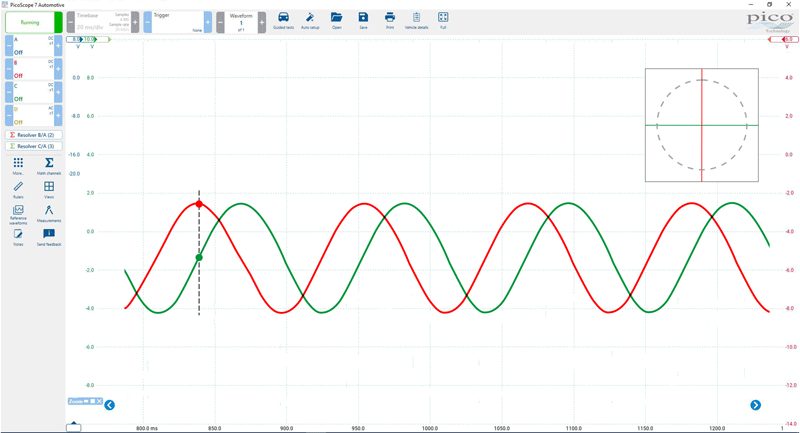Click the resolver XY circle plot
Viewport: 800px width, 433px height.
click(x=702, y=125)
